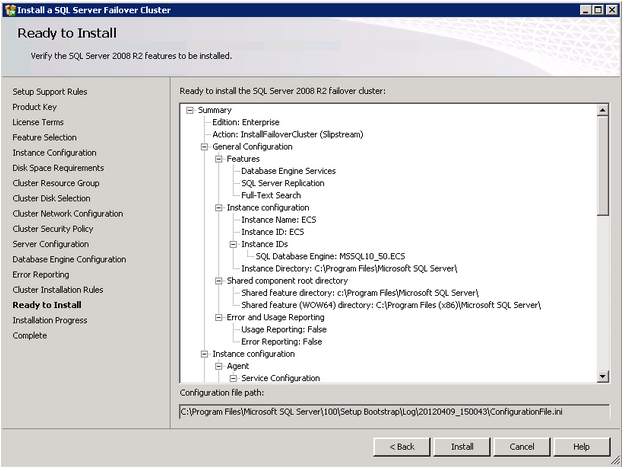Viewport: 628px width, 471px height.
Task: Select 'Instance ID: ECS' row
Action: [x=273, y=232]
